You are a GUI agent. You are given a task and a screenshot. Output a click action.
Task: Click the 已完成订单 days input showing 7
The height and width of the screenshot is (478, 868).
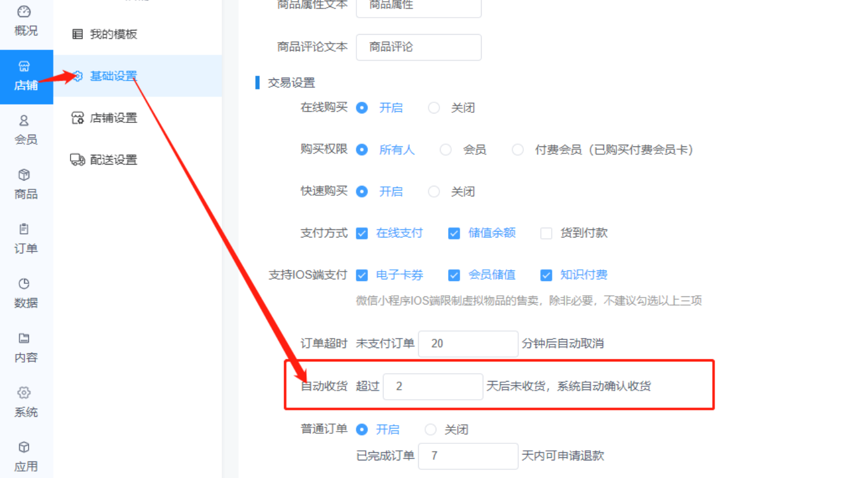[x=468, y=456]
